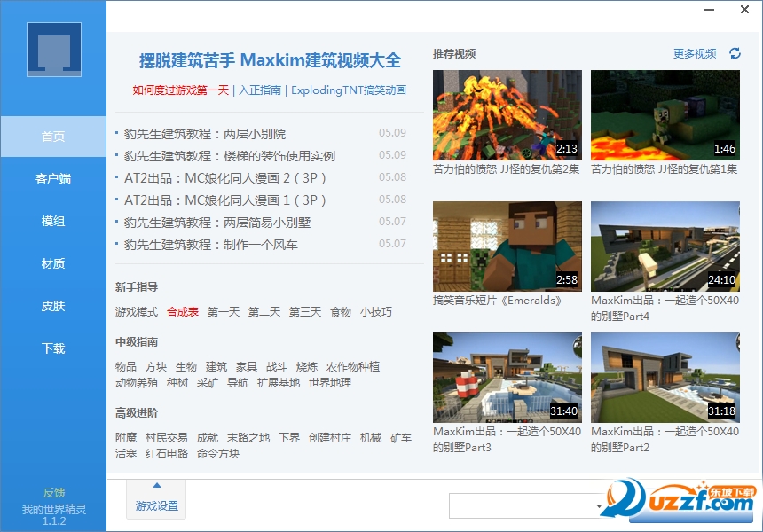This screenshot has width=763, height=532.
Task: Open 物品 intermediate guide
Action: [126, 367]
